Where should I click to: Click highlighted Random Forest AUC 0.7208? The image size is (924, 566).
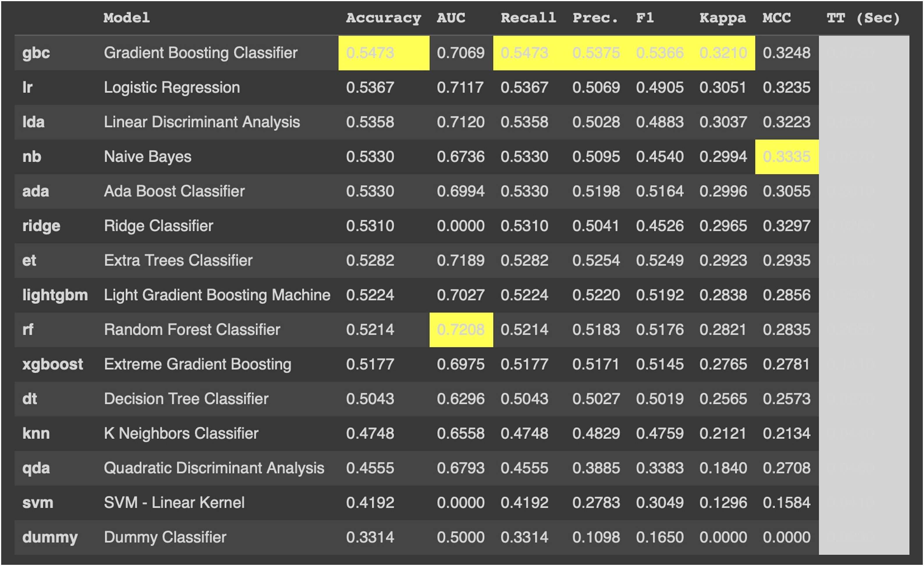[460, 330]
